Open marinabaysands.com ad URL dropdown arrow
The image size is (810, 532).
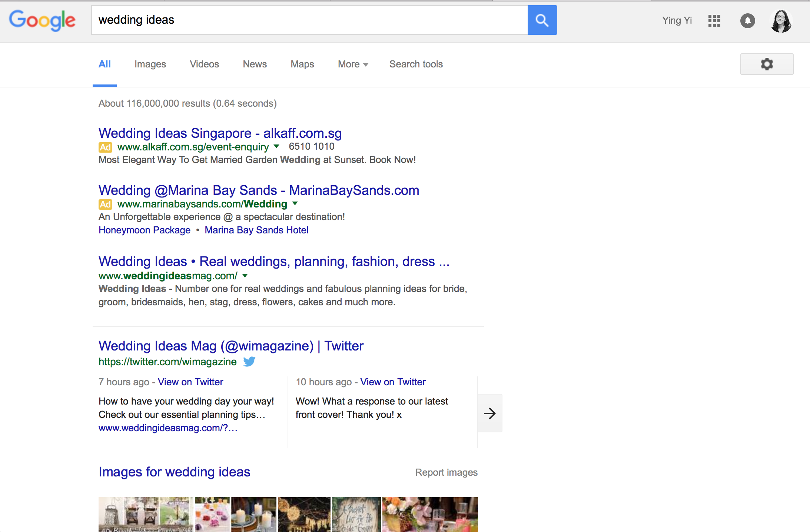click(295, 203)
